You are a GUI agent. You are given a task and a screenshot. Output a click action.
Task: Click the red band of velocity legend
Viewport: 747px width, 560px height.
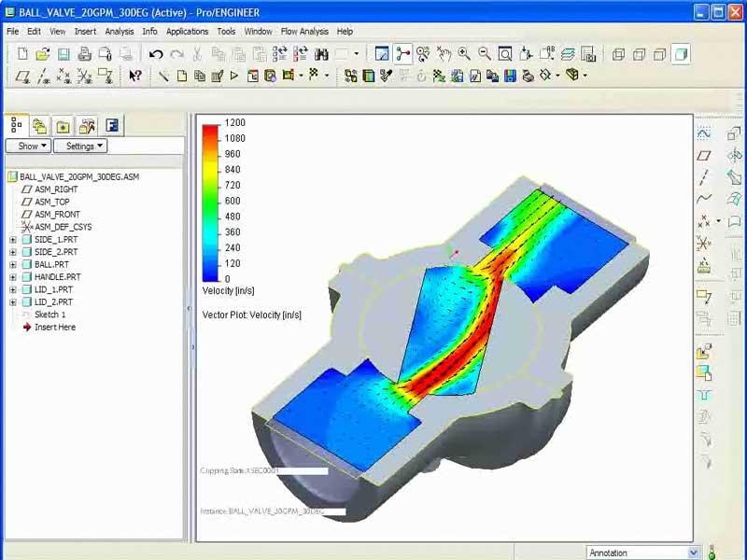pos(210,132)
